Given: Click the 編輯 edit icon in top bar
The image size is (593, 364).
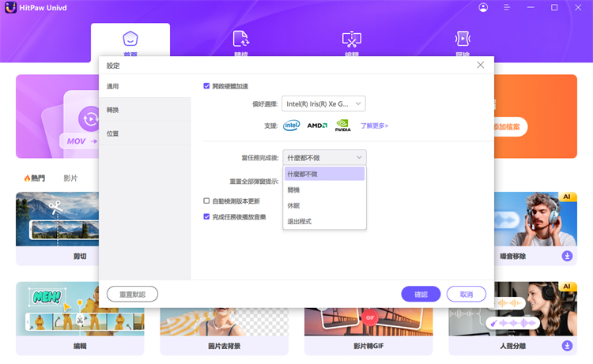Looking at the screenshot, I should tap(352, 39).
